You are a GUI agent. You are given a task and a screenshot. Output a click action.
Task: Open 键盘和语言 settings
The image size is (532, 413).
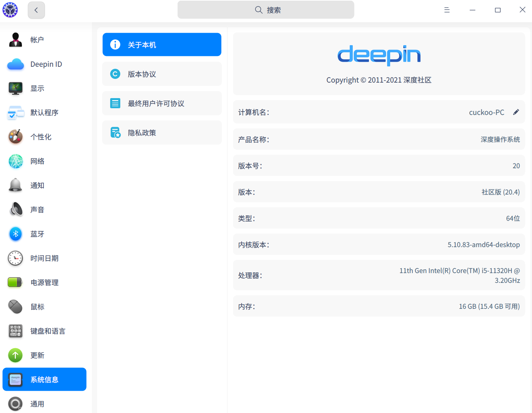(44, 331)
